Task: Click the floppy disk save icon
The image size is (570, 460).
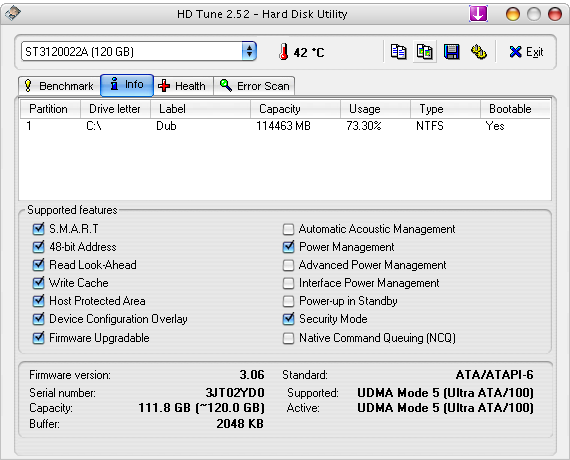Action: pos(451,52)
